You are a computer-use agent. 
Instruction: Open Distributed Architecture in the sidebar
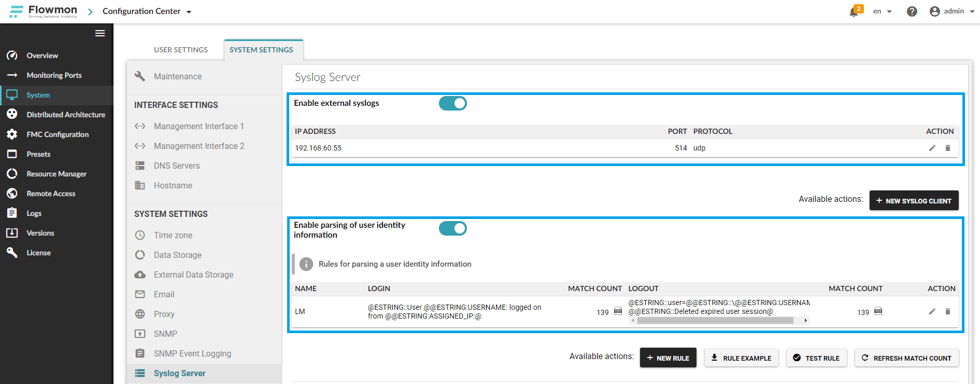pyautogui.click(x=66, y=115)
